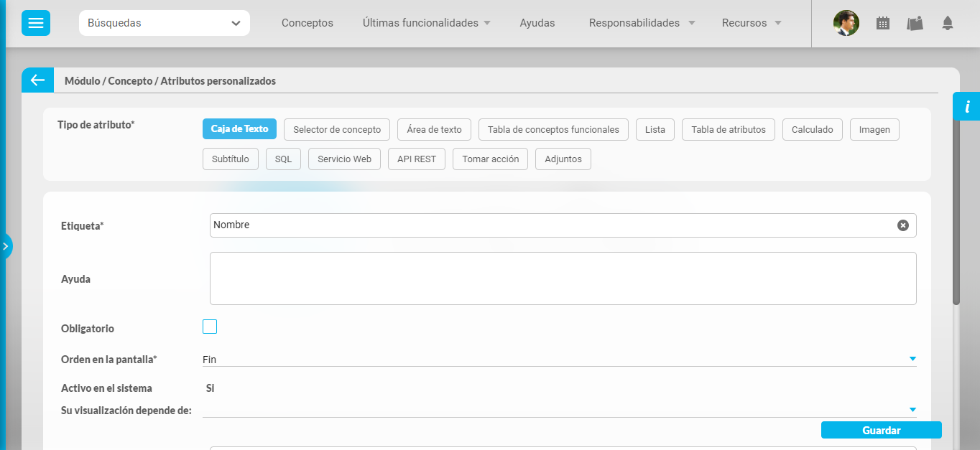
Task: Open the information side panel
Action: [966, 107]
